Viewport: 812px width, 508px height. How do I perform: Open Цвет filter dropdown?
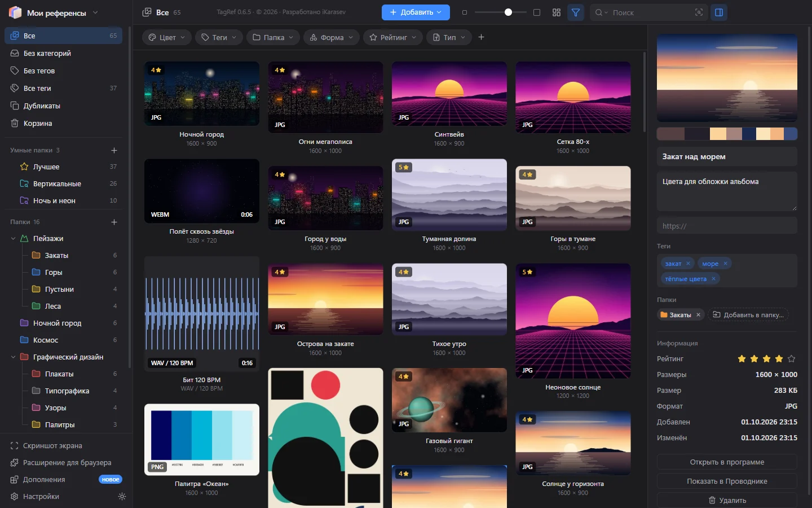click(x=166, y=37)
